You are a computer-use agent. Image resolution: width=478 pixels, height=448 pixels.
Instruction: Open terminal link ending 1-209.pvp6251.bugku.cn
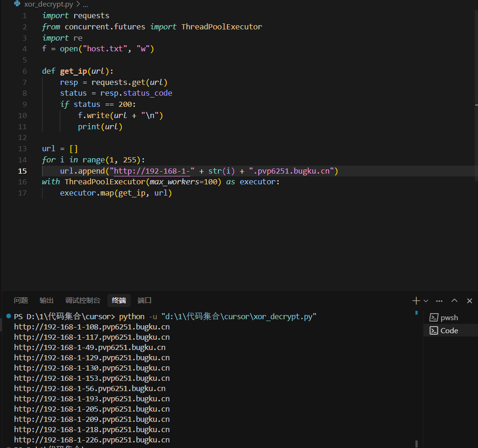tap(92, 420)
